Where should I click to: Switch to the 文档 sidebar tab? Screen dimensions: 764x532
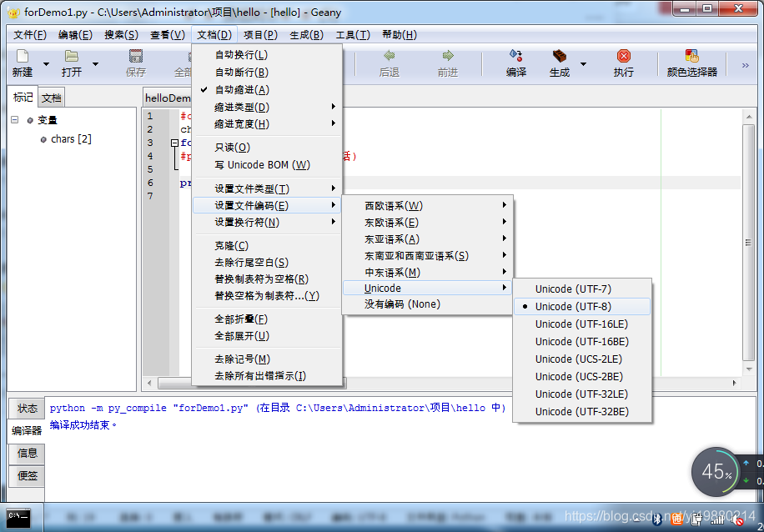pyautogui.click(x=51, y=98)
